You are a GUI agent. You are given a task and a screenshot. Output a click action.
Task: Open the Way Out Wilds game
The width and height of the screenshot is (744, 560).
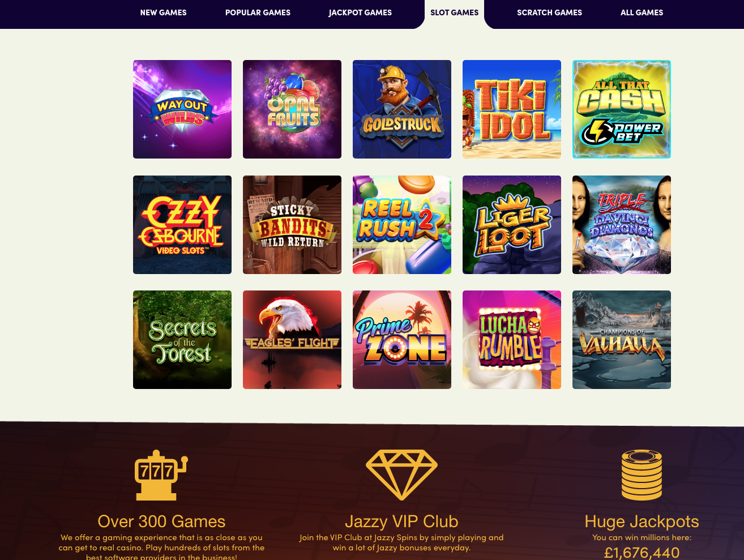tap(182, 109)
